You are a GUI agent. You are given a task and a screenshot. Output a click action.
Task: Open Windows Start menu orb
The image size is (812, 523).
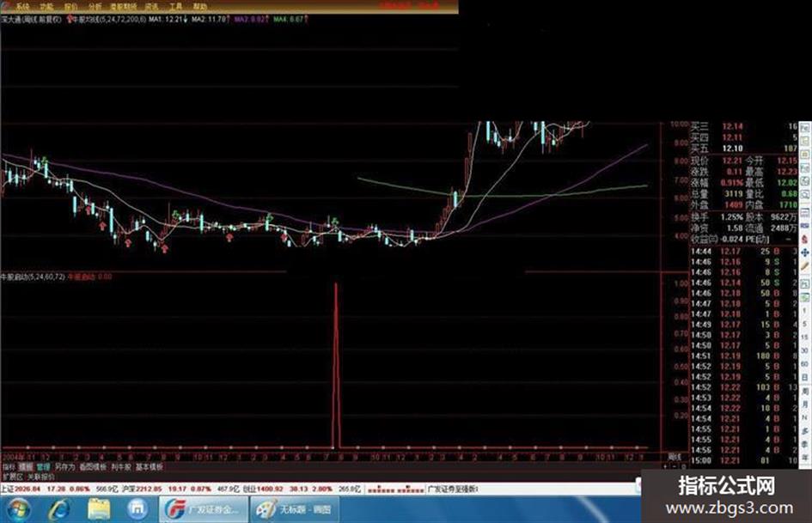tap(18, 509)
